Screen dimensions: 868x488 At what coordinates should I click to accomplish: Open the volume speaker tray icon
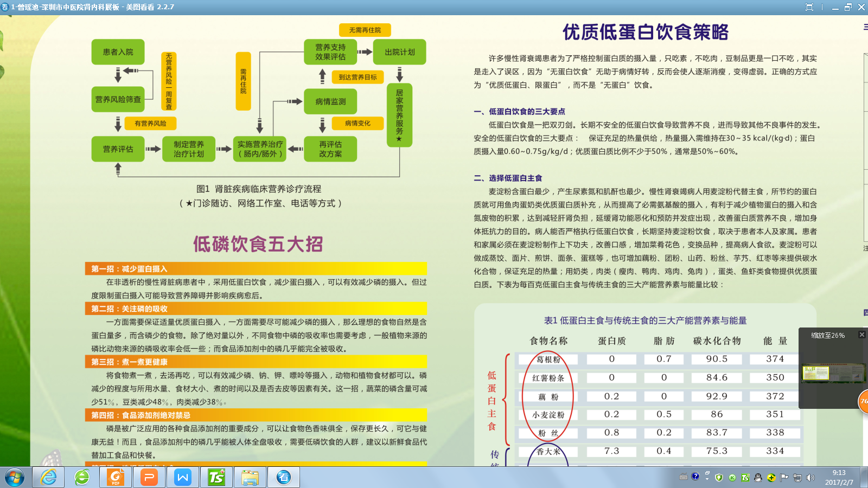[x=810, y=478]
